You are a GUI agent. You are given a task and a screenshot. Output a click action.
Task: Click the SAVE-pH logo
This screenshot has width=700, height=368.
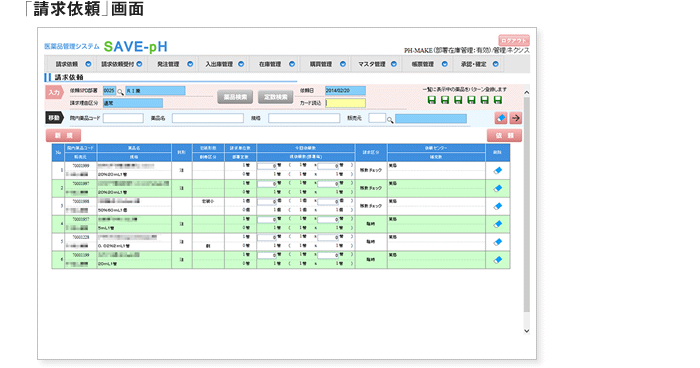tap(135, 46)
